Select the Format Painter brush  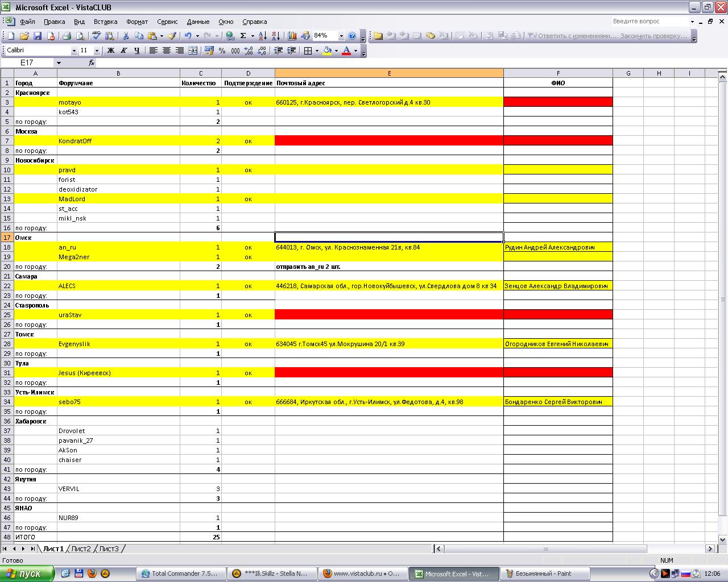tap(172, 36)
